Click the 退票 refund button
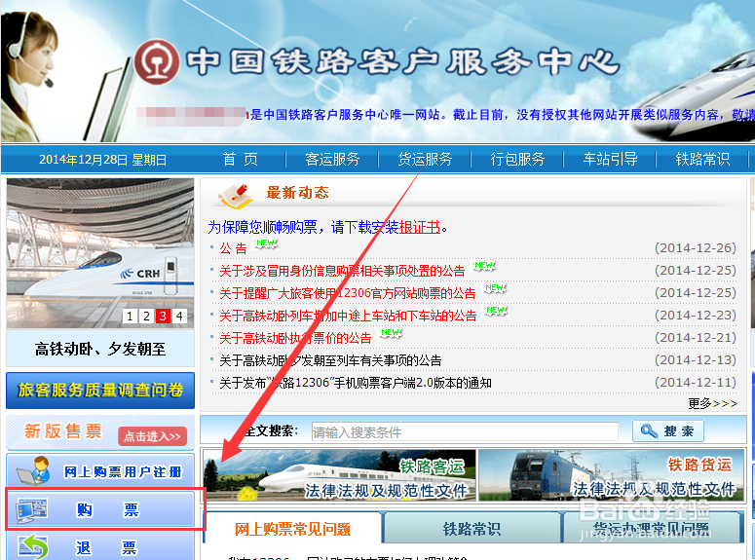The image size is (755, 560). [x=100, y=547]
